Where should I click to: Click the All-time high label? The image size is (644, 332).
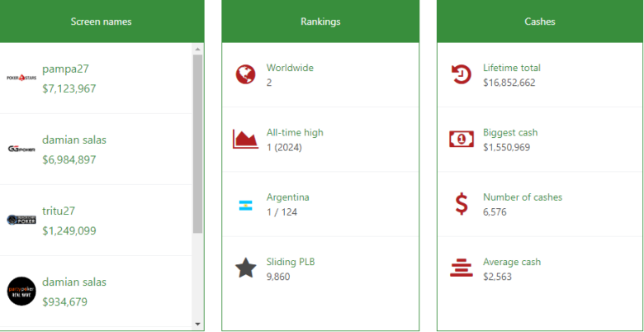pos(295,132)
